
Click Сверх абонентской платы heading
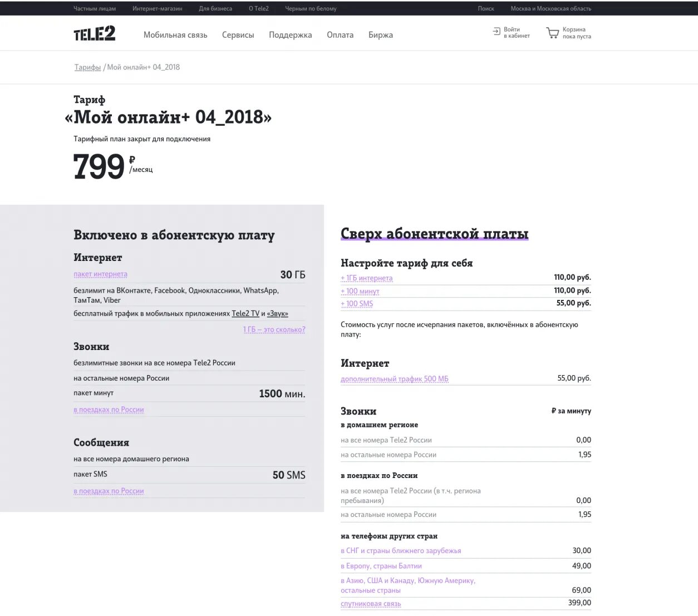tap(434, 234)
